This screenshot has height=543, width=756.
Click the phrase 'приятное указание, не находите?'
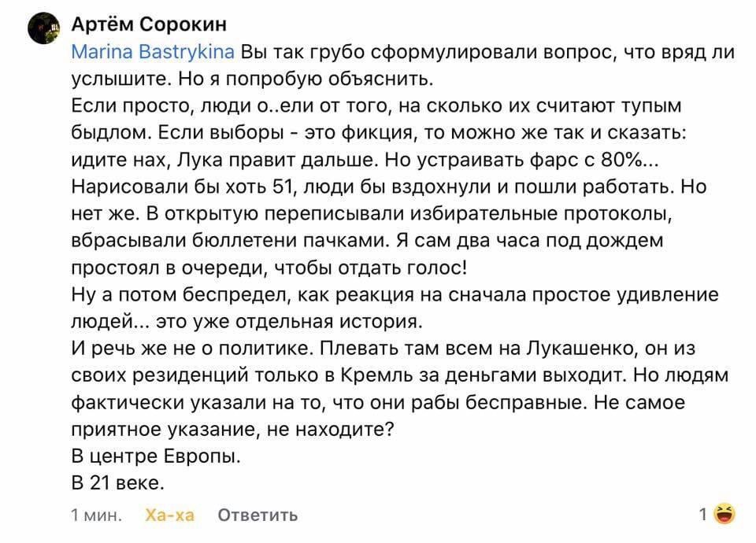click(232, 429)
